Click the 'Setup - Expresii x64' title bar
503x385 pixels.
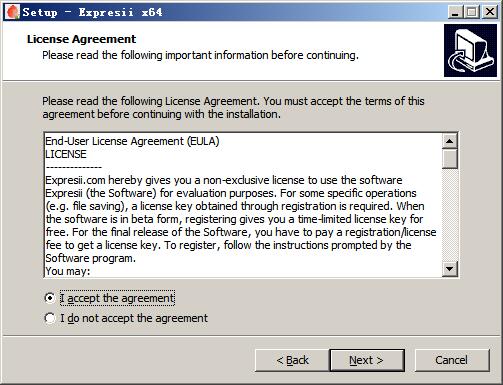[233, 12]
